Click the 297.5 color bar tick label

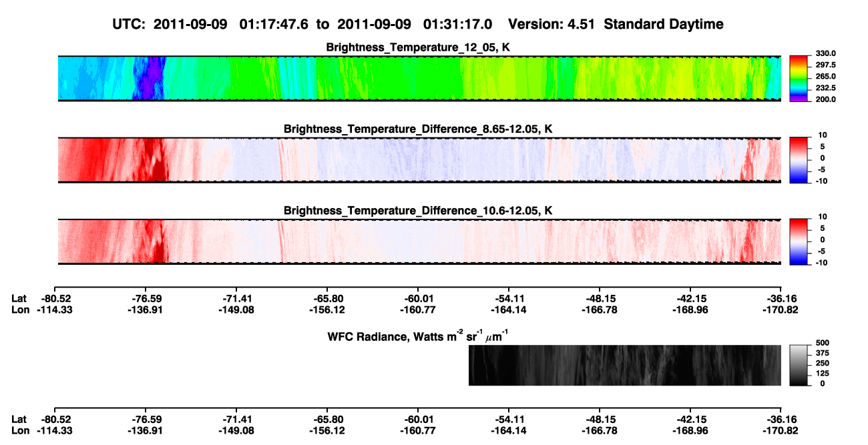(x=826, y=65)
